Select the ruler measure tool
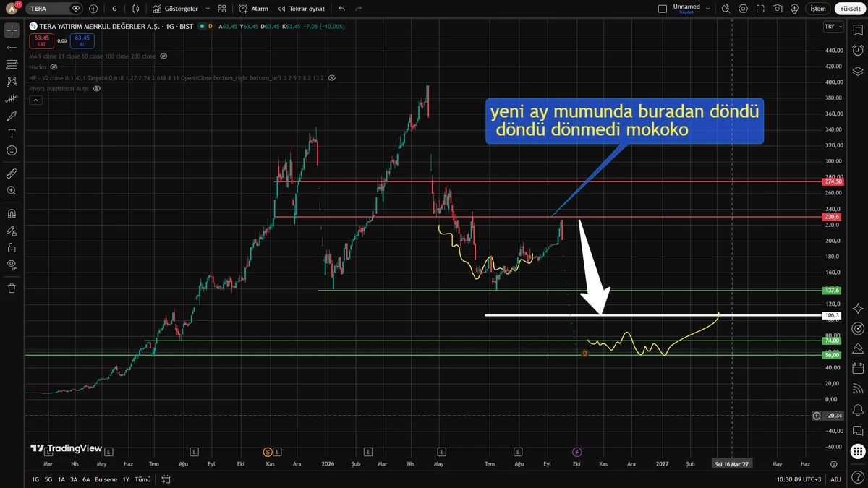Screen dimensions: 868x488 [x=12, y=174]
